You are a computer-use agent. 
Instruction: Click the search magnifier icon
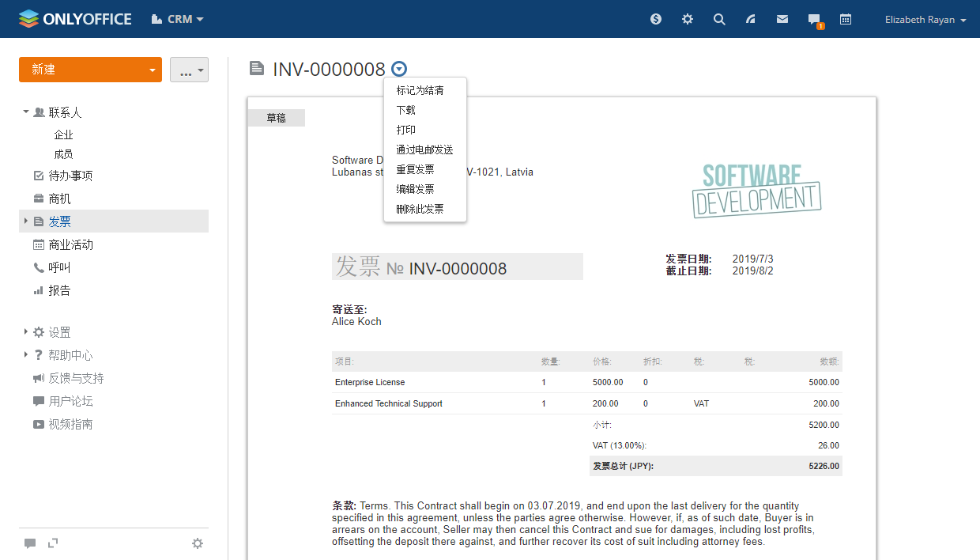719,19
